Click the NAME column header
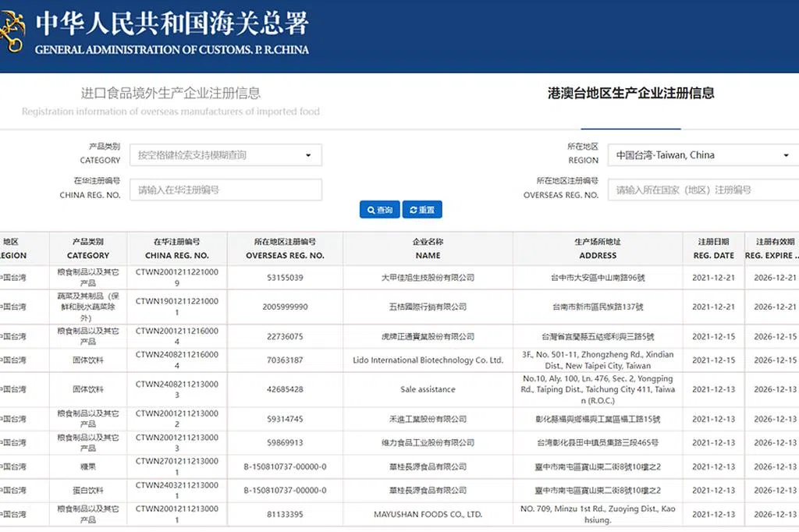799x532 pixels. point(428,249)
